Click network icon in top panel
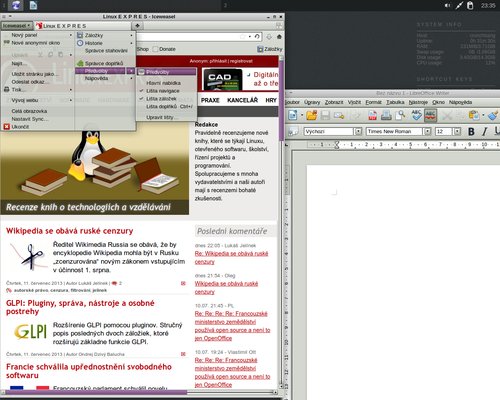The image size is (500, 400). (x=459, y=6)
